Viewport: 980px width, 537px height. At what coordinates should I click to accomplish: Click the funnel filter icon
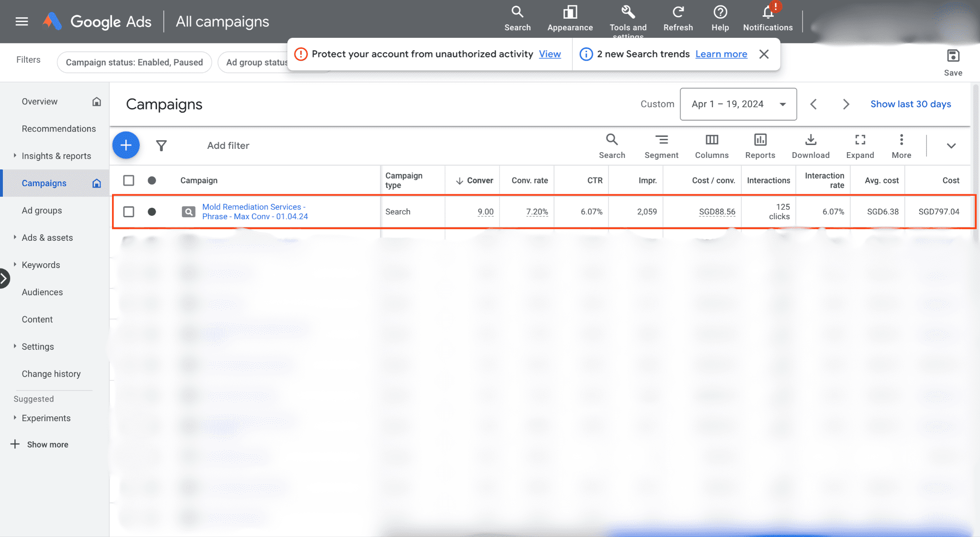[161, 145]
